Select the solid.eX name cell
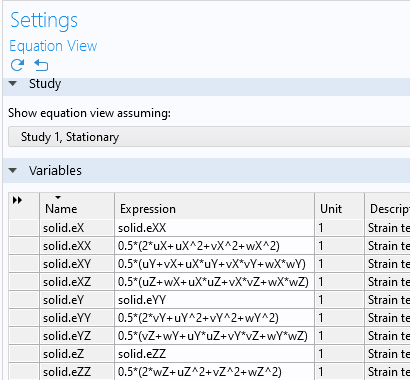The height and width of the screenshot is (380, 410). click(77, 228)
